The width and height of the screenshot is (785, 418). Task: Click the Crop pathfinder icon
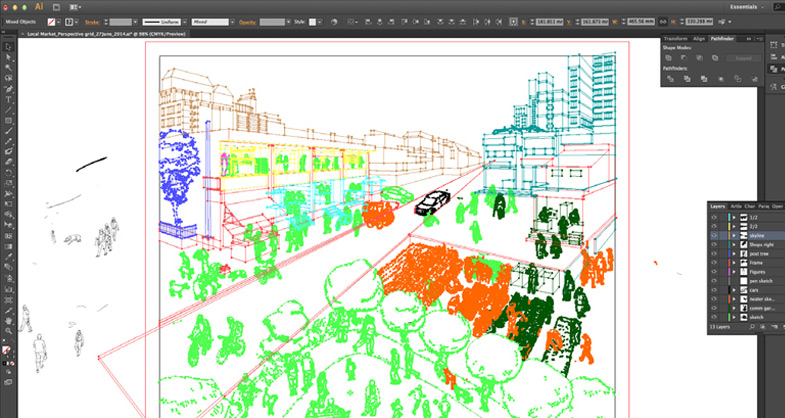[x=720, y=79]
